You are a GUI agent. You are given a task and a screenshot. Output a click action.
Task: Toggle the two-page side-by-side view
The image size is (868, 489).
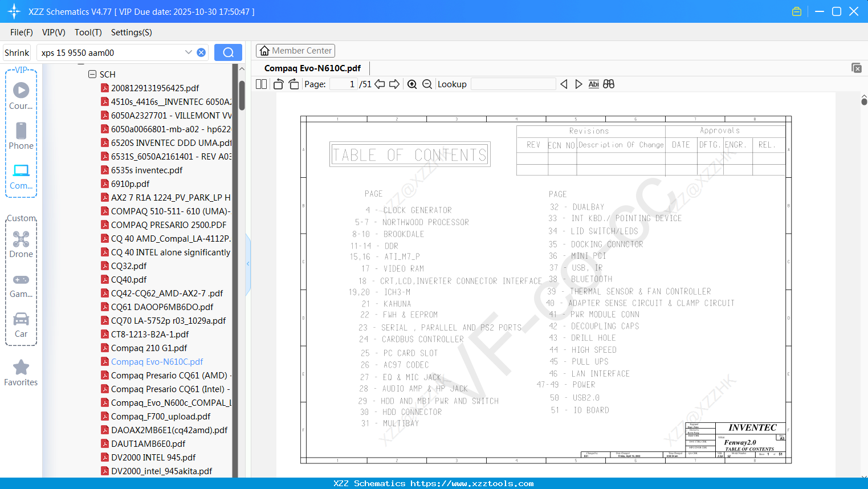coord(261,84)
